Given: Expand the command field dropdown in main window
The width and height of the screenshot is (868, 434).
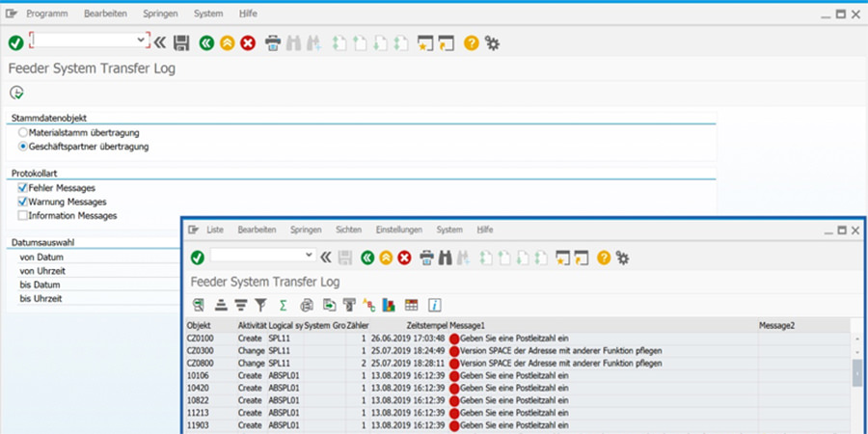Looking at the screenshot, I should pos(142,40).
